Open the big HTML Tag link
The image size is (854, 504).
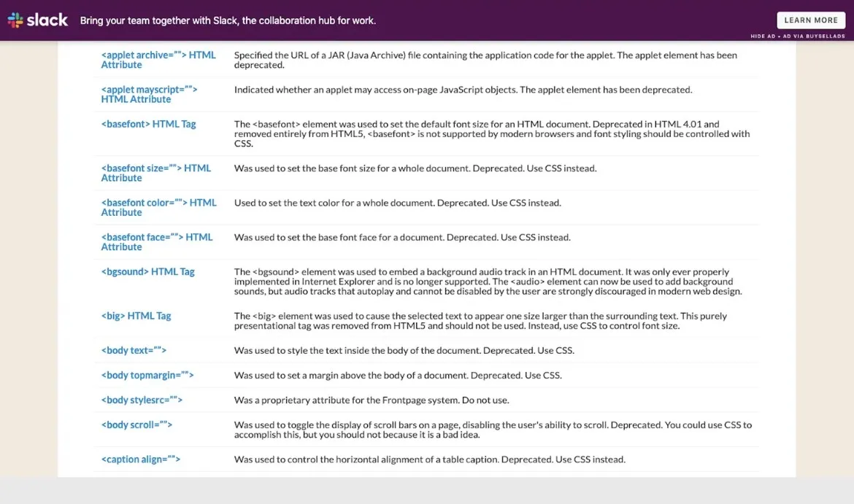pos(136,316)
